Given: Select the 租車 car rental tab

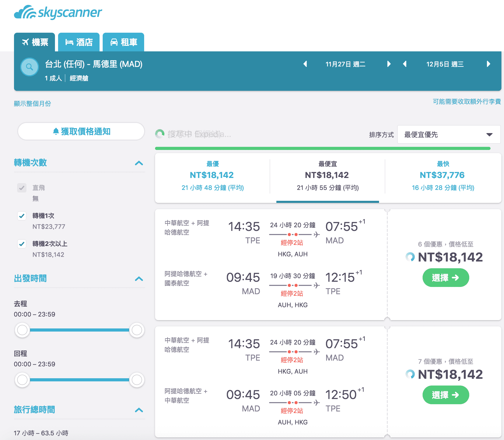Looking at the screenshot, I should click(x=123, y=42).
